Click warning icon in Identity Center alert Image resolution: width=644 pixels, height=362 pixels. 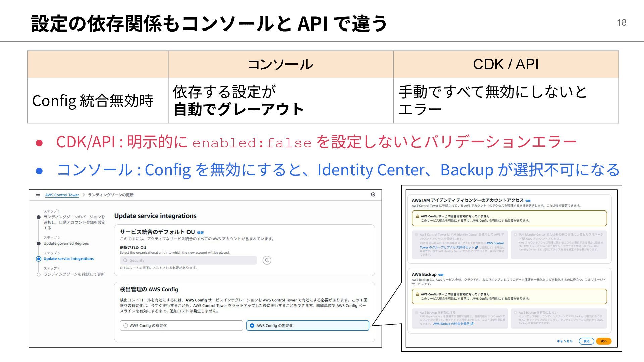[417, 216]
